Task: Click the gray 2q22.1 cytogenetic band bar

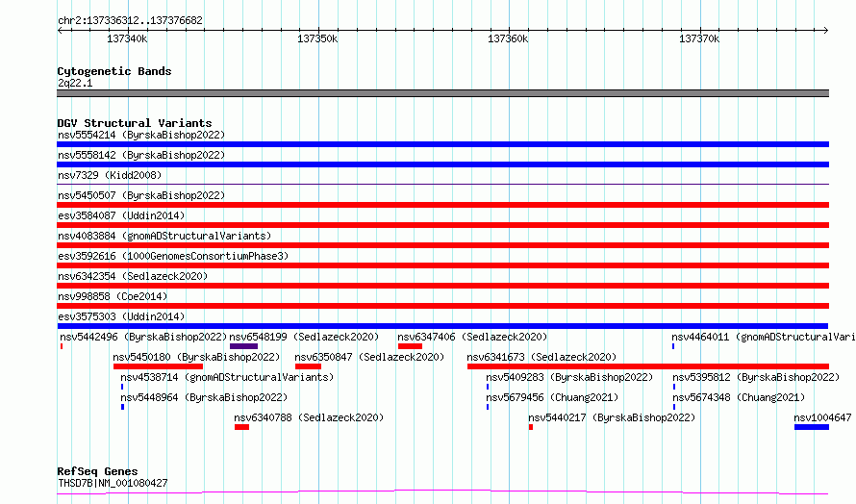Action: point(442,93)
